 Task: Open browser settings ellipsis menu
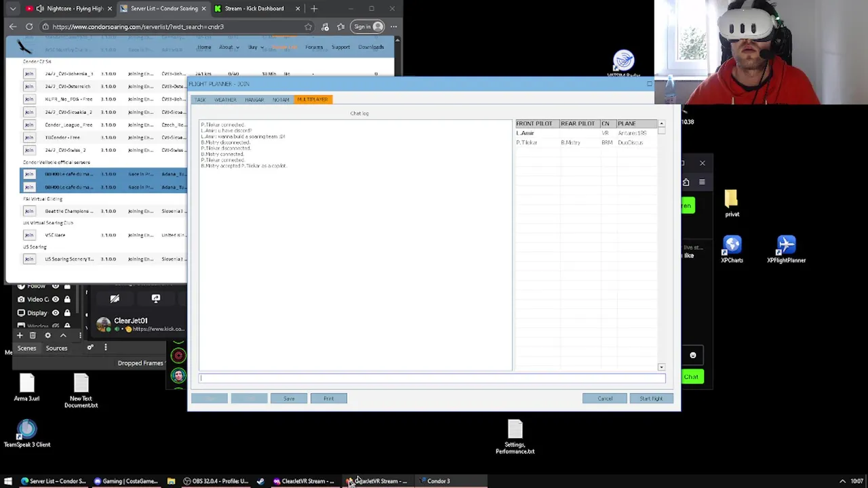pos(393,26)
